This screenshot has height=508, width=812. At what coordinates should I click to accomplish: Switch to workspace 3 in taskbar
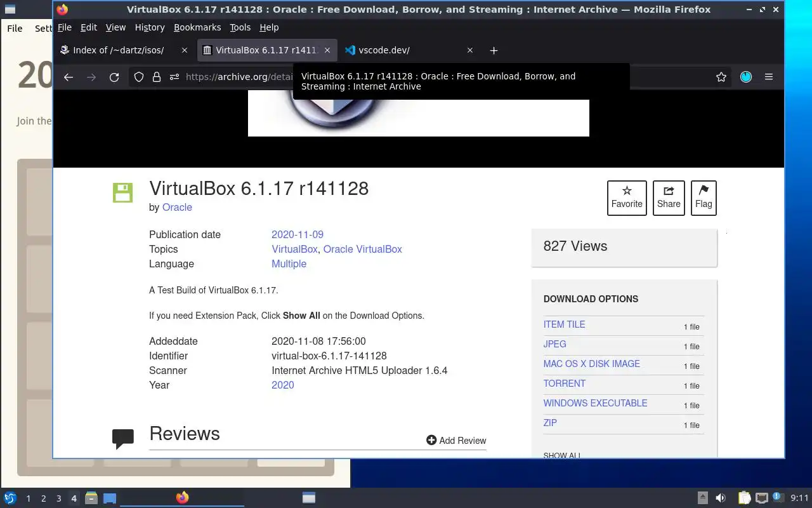coord(58,498)
